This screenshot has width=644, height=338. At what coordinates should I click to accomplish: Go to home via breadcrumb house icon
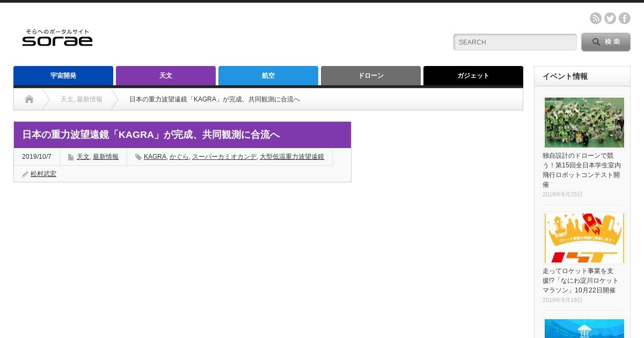coord(29,99)
